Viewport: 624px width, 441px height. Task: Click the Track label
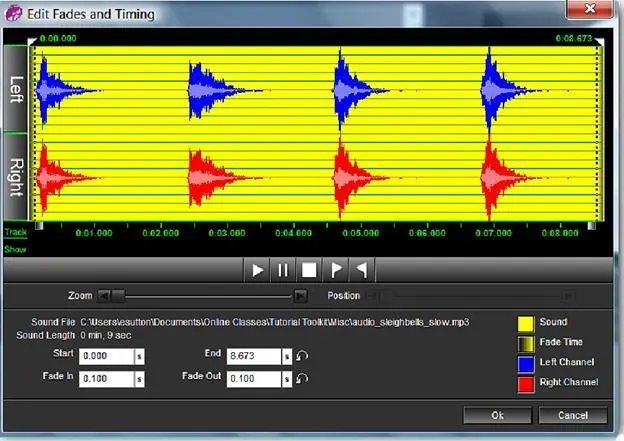click(16, 232)
